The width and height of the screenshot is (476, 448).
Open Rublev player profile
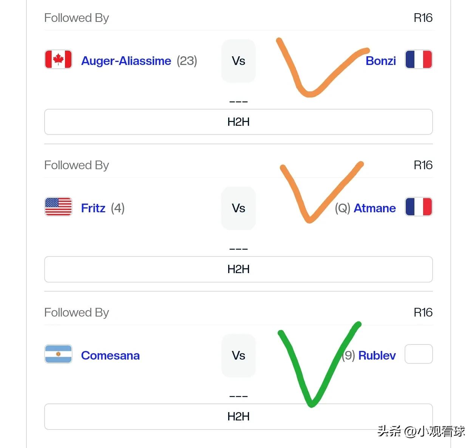pos(377,355)
